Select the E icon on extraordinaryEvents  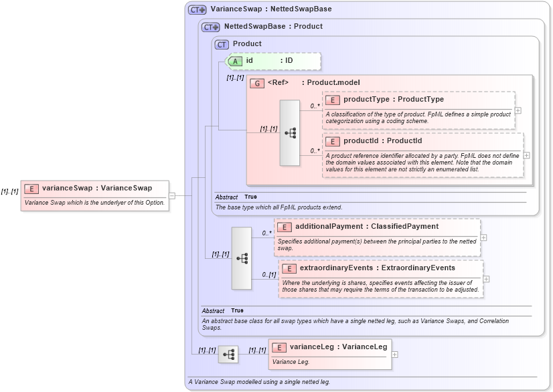click(x=289, y=268)
